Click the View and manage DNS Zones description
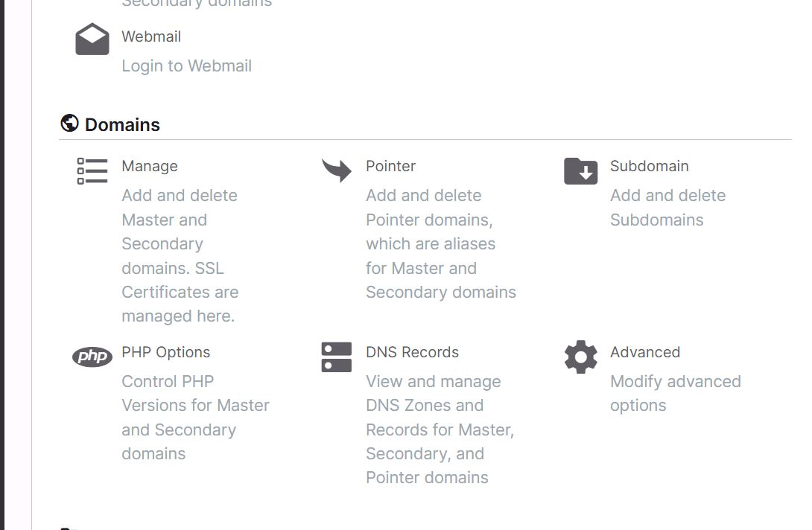 click(x=440, y=430)
